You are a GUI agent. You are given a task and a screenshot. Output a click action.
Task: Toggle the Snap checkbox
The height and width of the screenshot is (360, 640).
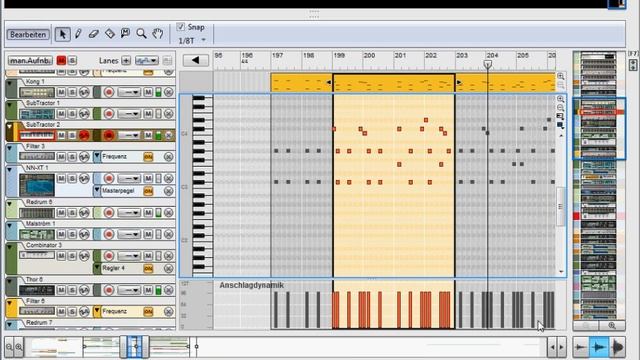click(x=180, y=27)
